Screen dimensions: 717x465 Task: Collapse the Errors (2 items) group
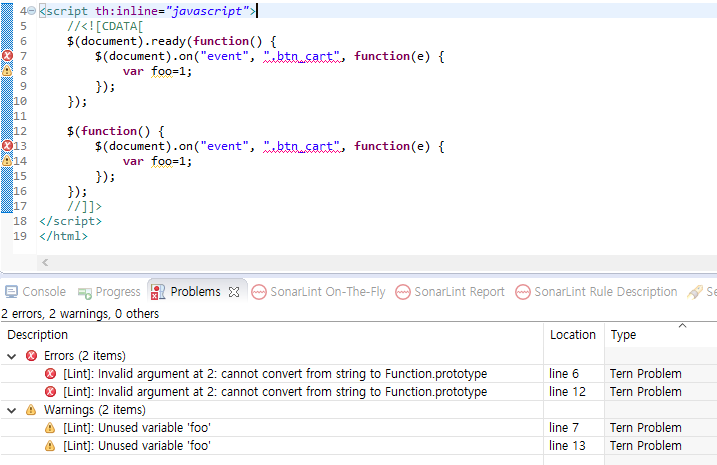[x=12, y=356]
